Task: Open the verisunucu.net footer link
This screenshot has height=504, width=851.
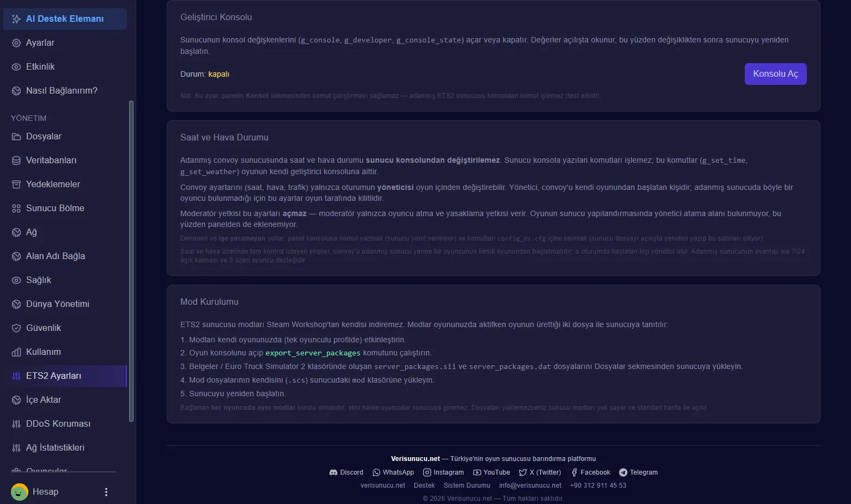Action: [x=383, y=485]
